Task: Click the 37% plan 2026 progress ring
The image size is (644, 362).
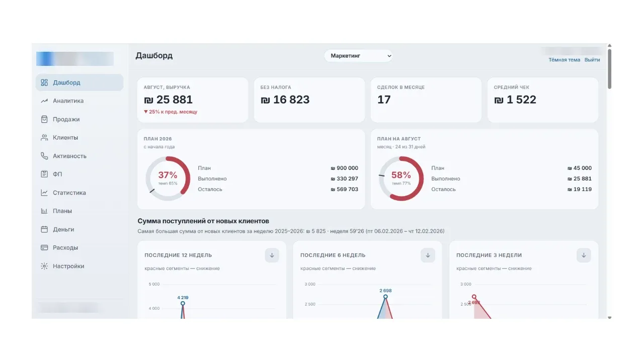Action: click(x=168, y=178)
